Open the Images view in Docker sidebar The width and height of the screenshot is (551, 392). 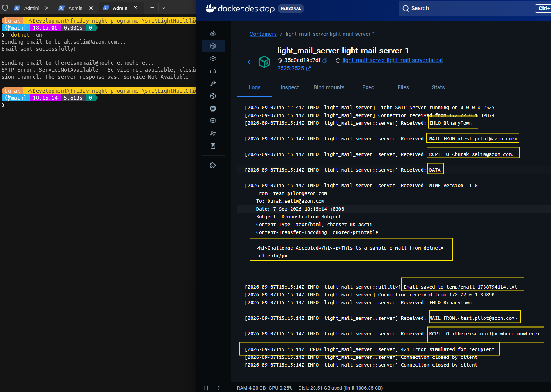[x=213, y=59]
